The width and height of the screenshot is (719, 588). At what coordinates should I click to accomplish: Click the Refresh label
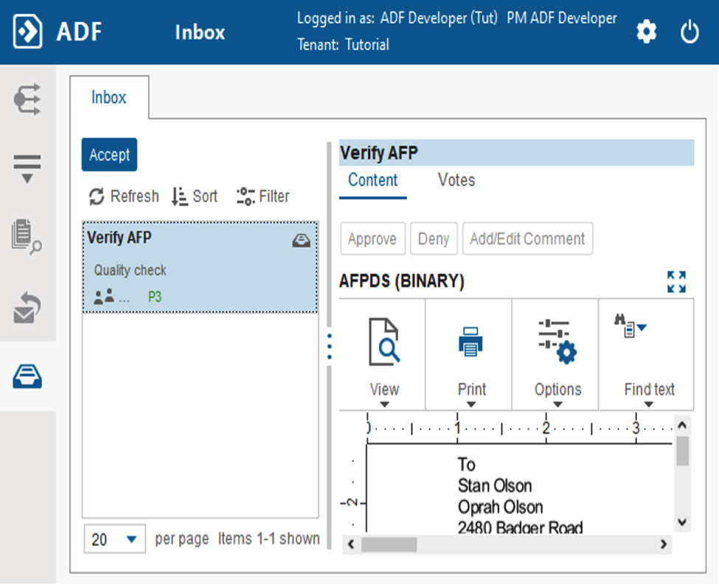click(x=134, y=197)
